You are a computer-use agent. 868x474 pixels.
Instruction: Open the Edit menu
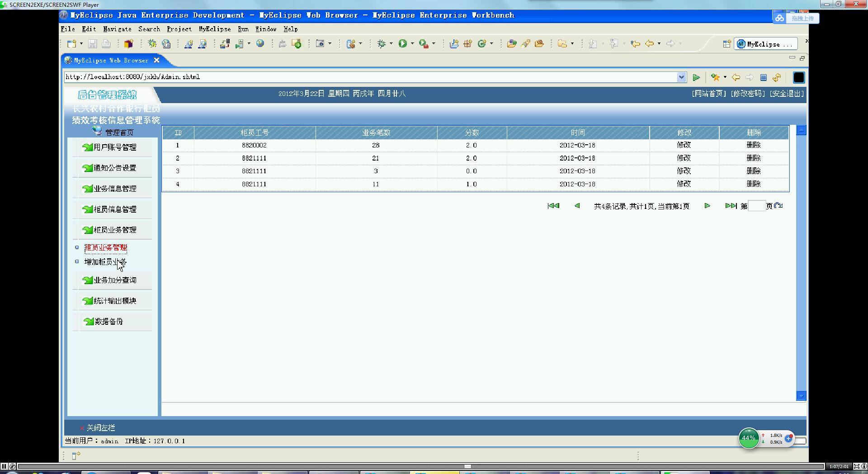[89, 29]
